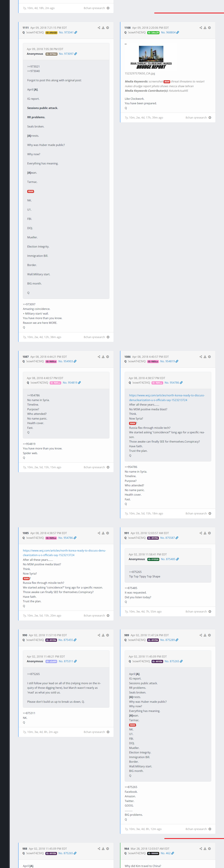Click the green ID 2dba29 badge

point(153,33)
